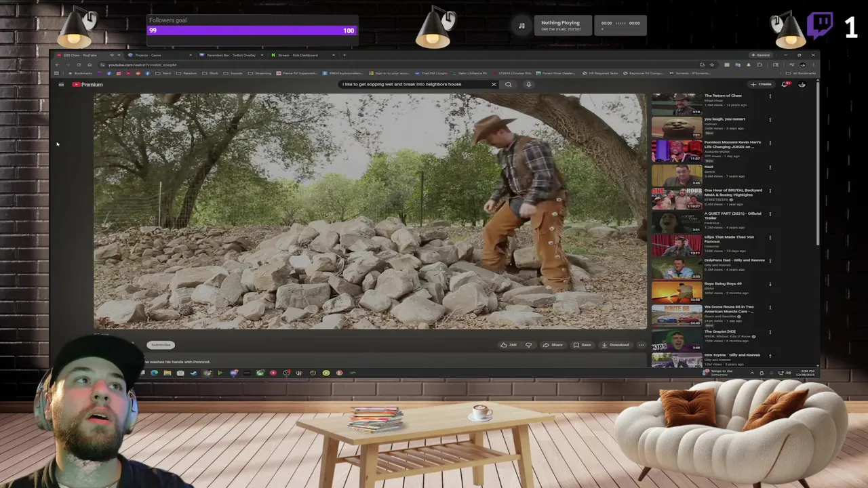Bookmark this page with star icon
The width and height of the screenshot is (868, 488).
point(711,65)
